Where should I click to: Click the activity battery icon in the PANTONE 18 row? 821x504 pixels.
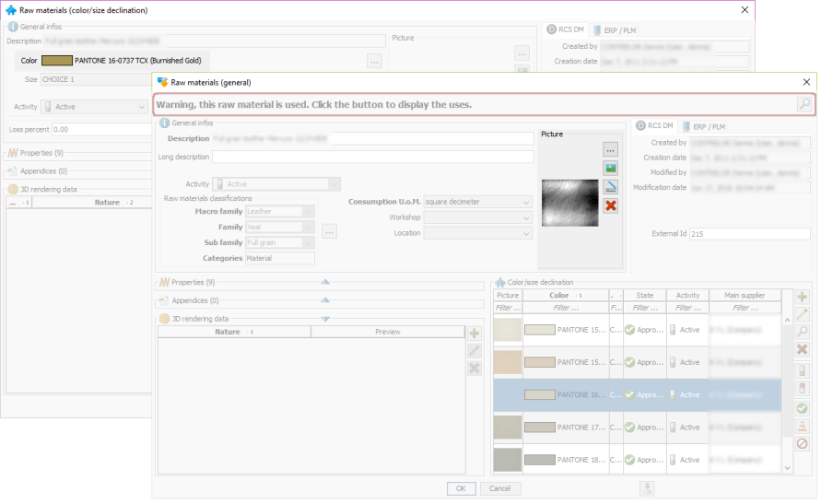click(673, 460)
